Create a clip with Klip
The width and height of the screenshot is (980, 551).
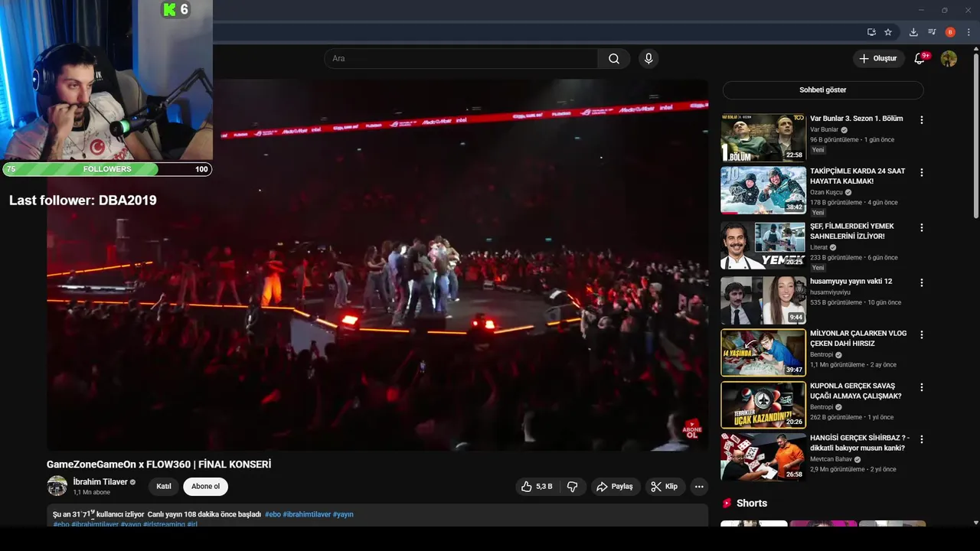[664, 487]
